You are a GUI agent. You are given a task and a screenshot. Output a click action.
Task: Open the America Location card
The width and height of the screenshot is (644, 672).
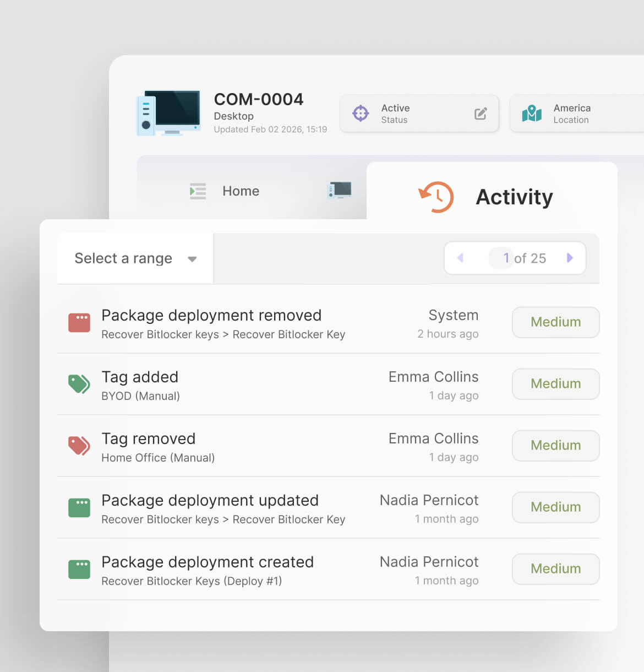(x=577, y=113)
